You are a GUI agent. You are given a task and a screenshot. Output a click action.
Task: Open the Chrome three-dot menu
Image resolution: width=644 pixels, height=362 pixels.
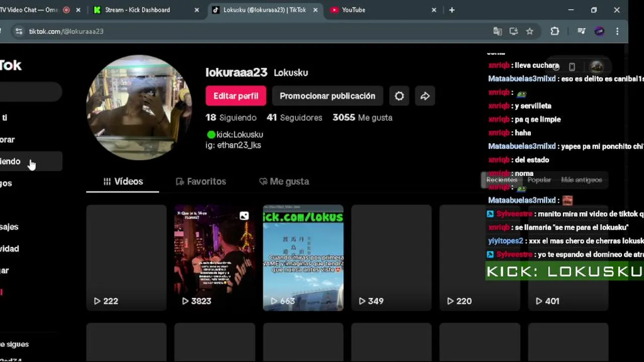point(617,31)
